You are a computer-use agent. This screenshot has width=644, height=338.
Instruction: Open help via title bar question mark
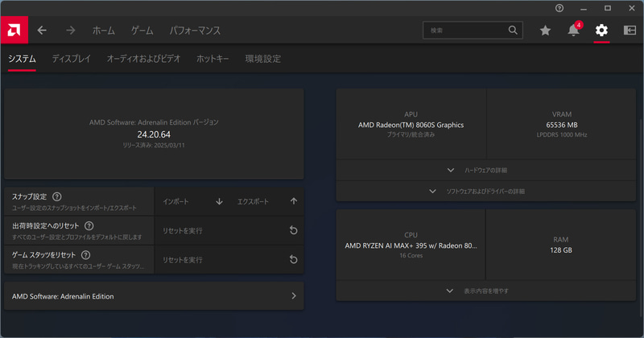(x=559, y=8)
